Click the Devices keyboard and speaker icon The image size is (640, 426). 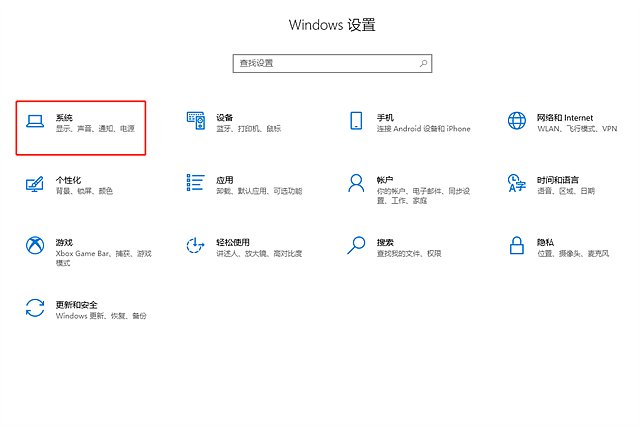click(196, 121)
